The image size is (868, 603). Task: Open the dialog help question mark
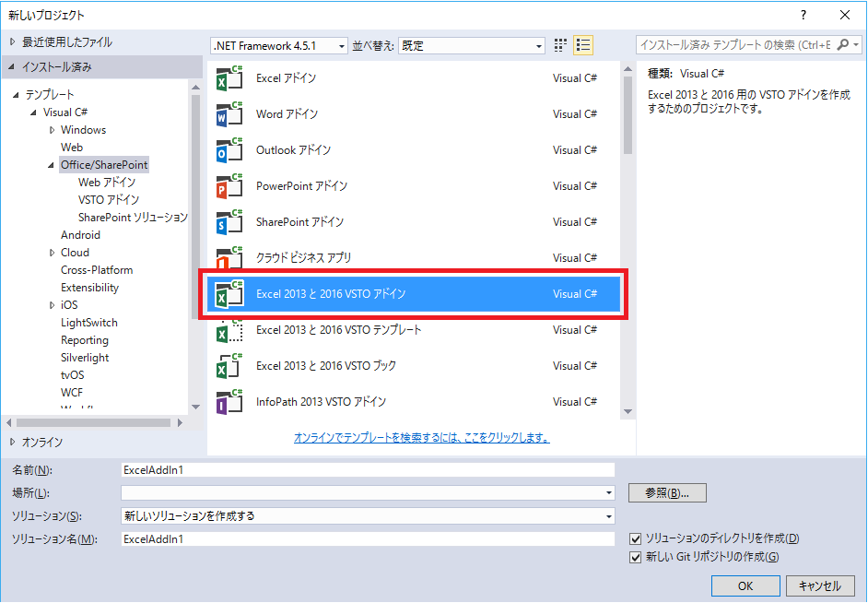803,15
